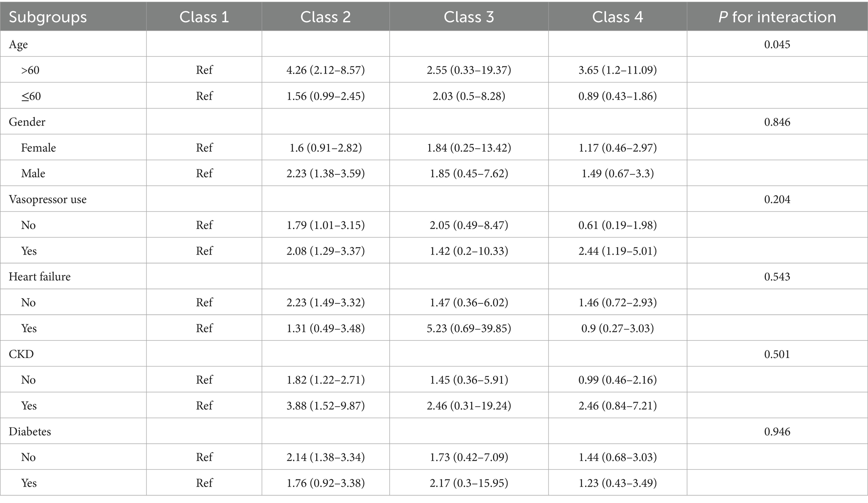This screenshot has width=868, height=503.
Task: Click the Subgroups column header
Action: click(48, 17)
